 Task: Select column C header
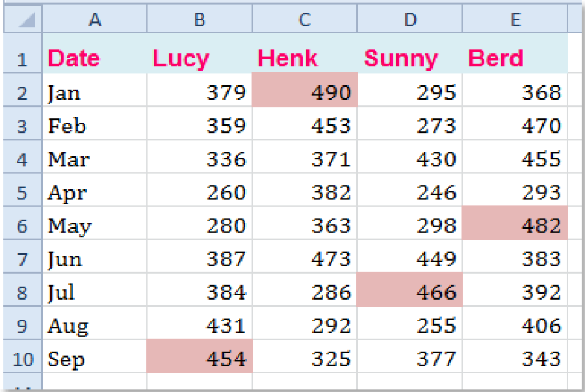(305, 18)
